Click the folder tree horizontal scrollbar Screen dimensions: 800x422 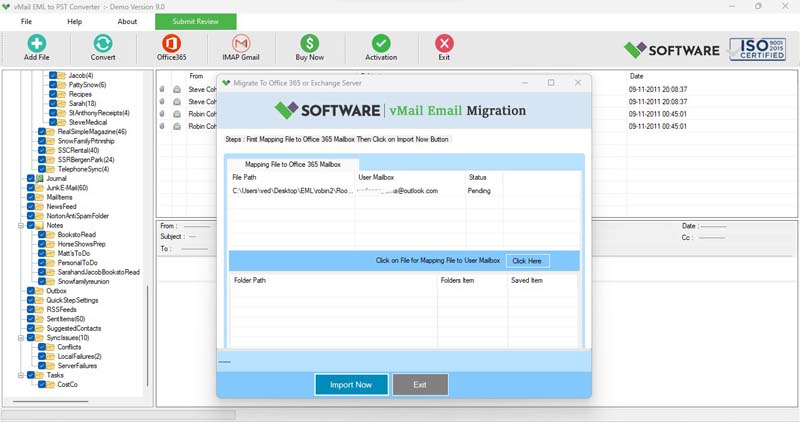[51, 402]
